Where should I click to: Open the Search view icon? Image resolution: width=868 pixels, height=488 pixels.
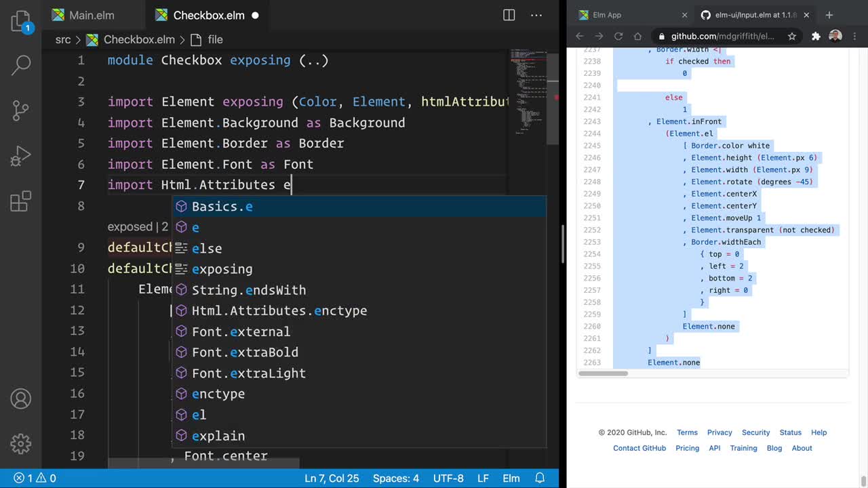pos(21,65)
